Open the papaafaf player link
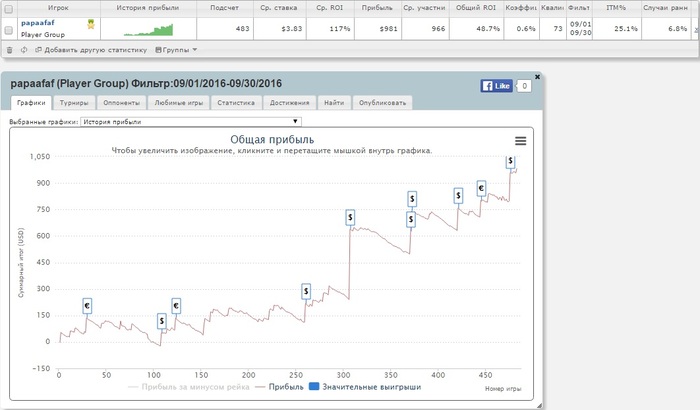Image resolution: width=700 pixels, height=410 pixels. pyautogui.click(x=38, y=23)
